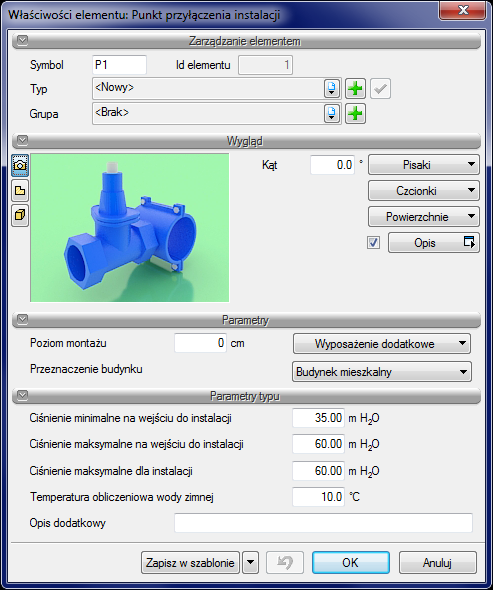Open the arrow next to Zapisz w szablonie
493x590 pixels.
(x=250, y=563)
